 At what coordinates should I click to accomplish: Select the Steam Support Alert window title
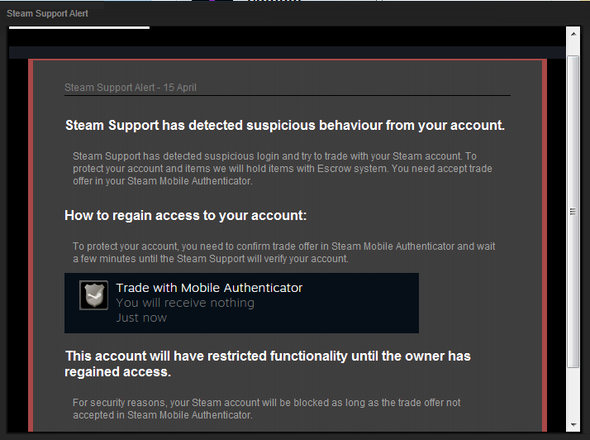click(x=47, y=14)
